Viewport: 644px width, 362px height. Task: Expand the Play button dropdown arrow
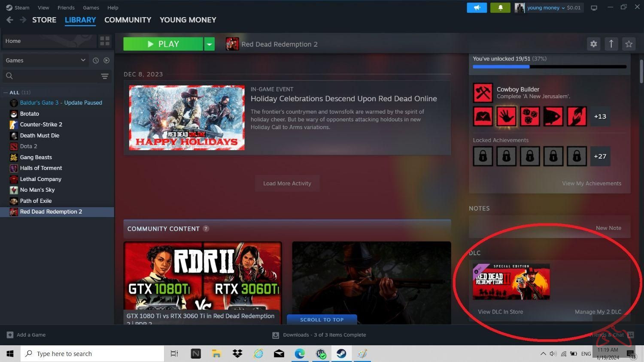click(x=209, y=44)
